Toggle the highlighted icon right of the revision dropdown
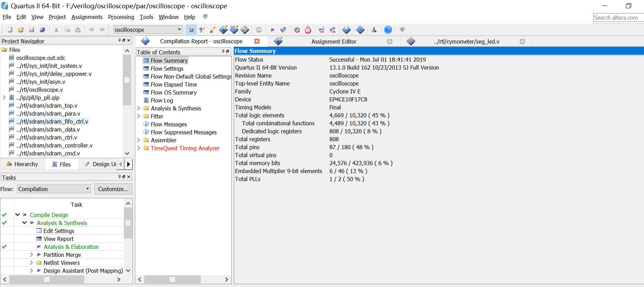This screenshot has width=644, height=287. tap(191, 30)
